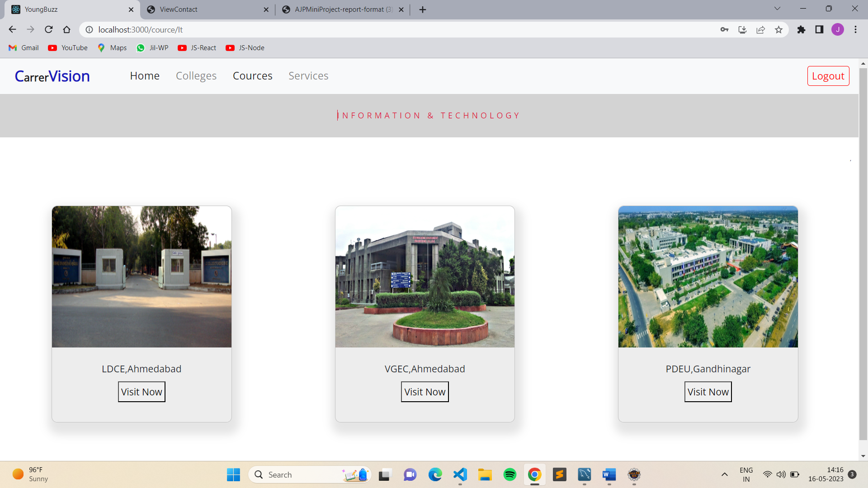Launch Visual Studio Code from the taskbar
Viewport: 868px width, 488px height.
point(459,474)
